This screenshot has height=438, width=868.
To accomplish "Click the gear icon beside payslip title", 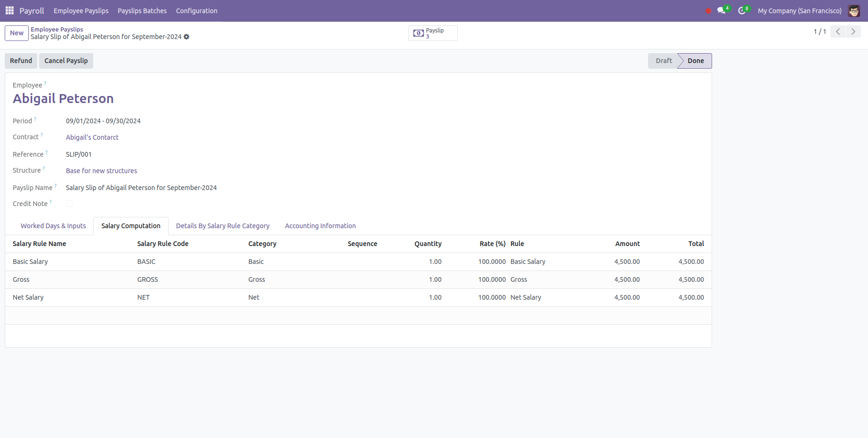I will 187,37.
